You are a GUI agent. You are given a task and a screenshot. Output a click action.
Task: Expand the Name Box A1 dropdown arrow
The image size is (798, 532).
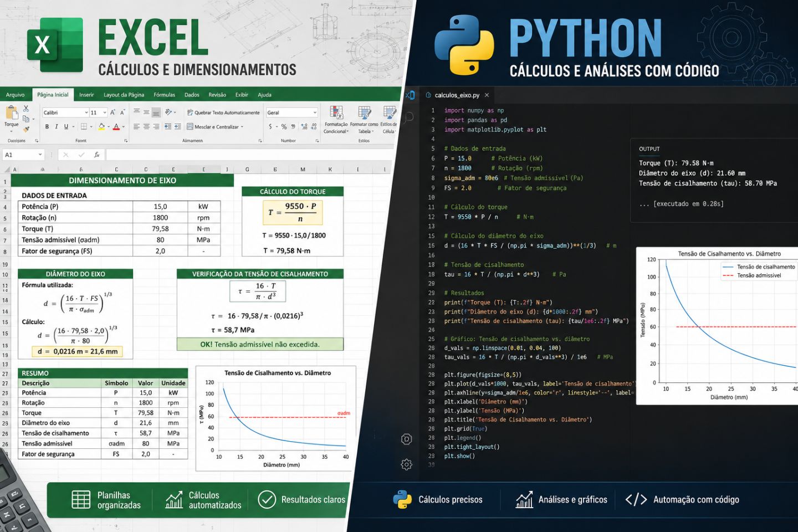[40, 155]
